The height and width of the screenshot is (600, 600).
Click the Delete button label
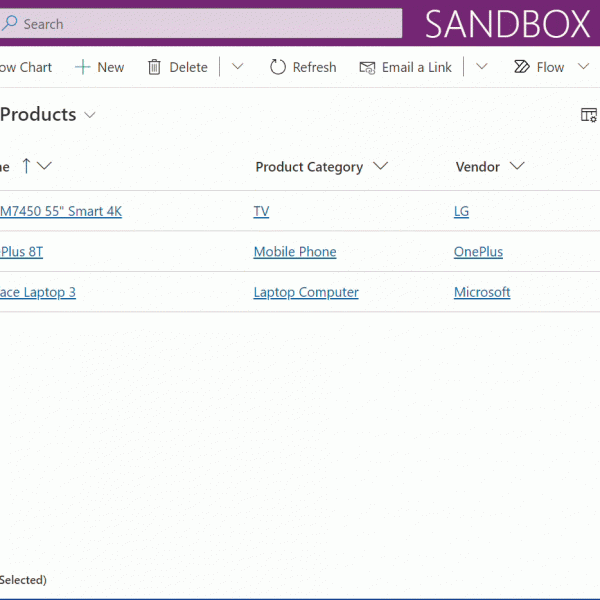[189, 67]
